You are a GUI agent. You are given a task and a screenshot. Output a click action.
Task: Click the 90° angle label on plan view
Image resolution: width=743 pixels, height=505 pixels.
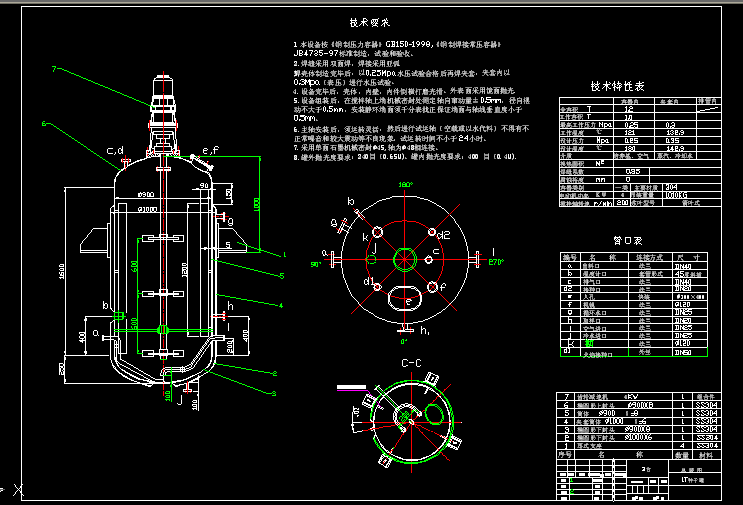pos(316,264)
